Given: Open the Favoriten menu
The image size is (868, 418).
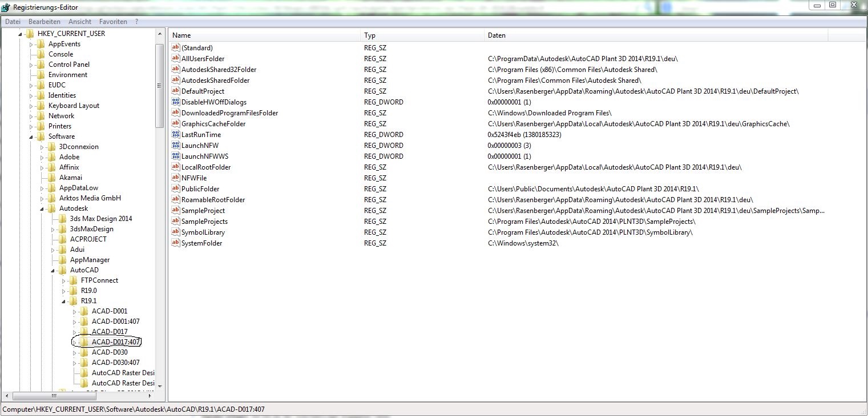Looking at the screenshot, I should [113, 22].
